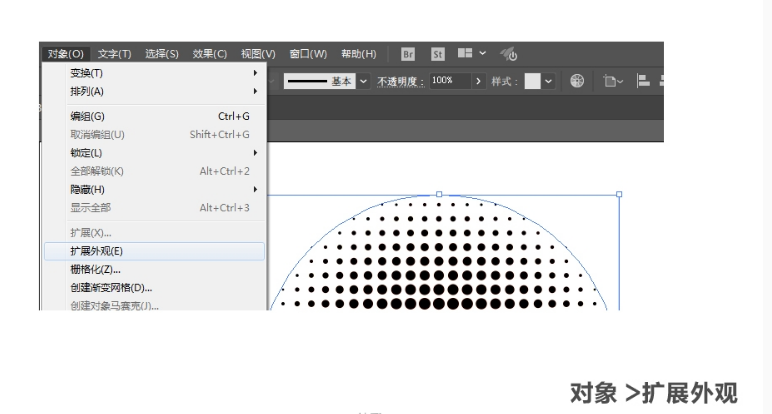Choose 扩展(X)... menu entry

pyautogui.click(x=155, y=232)
